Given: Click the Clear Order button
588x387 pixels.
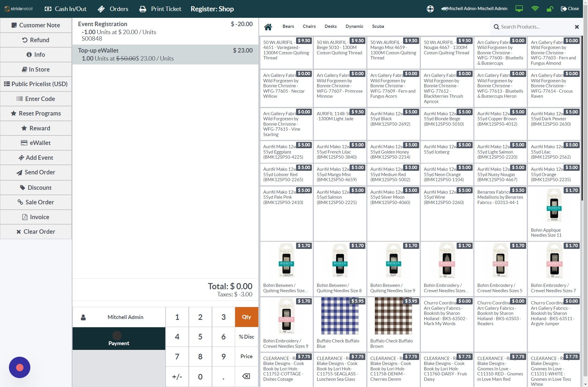Looking at the screenshot, I should [36, 232].
